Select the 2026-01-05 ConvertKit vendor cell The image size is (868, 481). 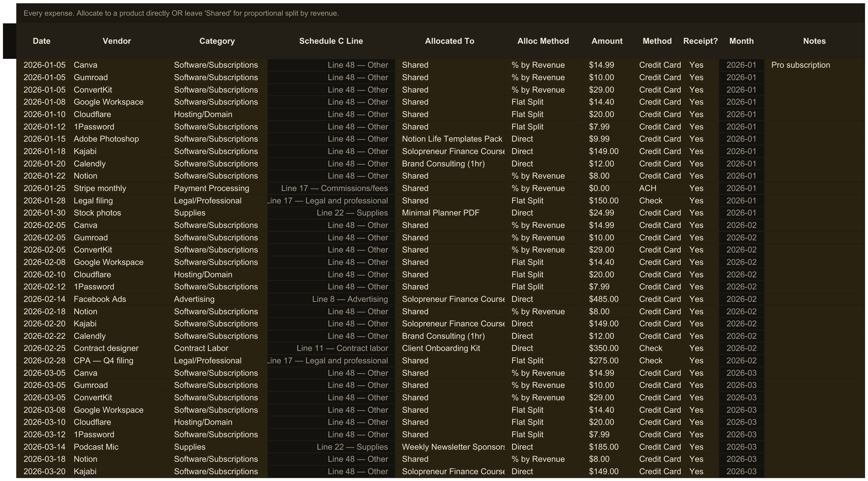click(x=117, y=90)
